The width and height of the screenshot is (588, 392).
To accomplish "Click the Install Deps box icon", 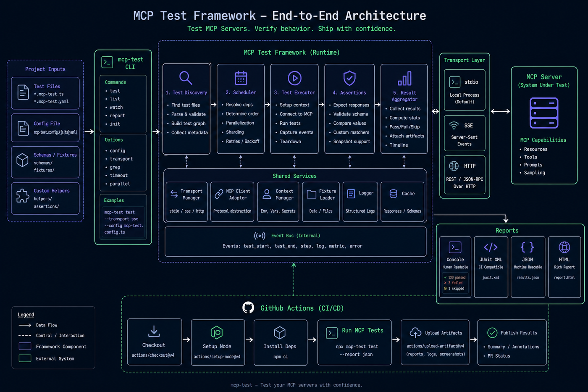I will tap(280, 333).
